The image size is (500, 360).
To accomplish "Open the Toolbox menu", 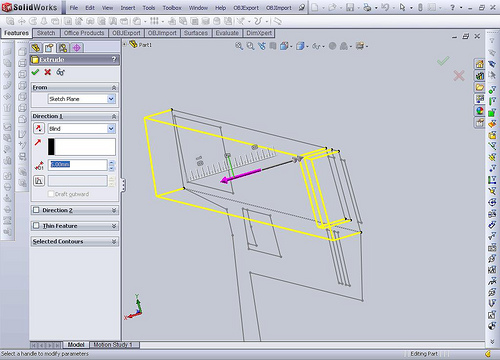I will tap(172, 8).
